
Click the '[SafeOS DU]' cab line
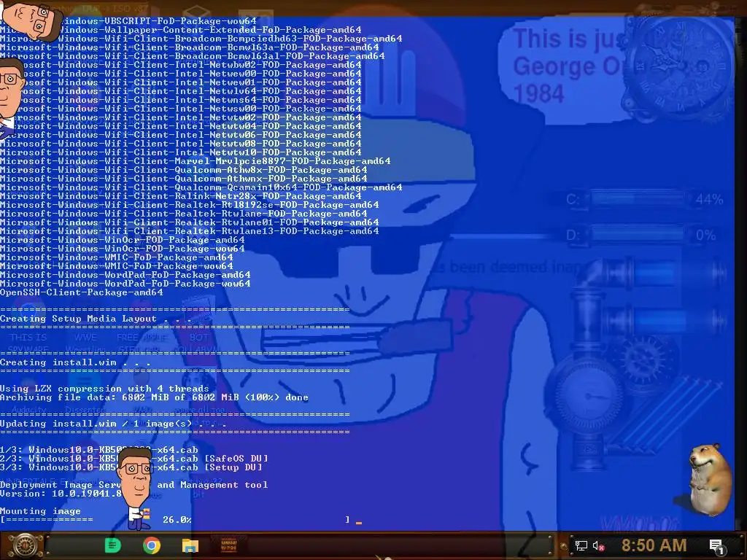click(134, 458)
